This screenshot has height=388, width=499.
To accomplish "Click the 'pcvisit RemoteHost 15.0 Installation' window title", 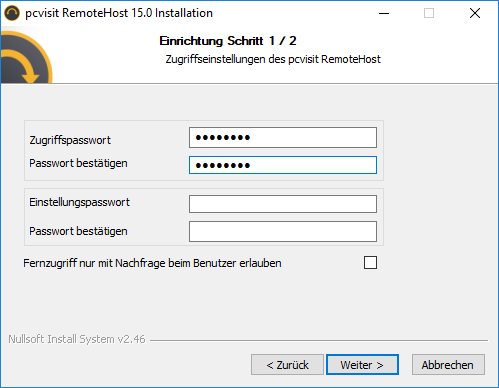I will (119, 13).
